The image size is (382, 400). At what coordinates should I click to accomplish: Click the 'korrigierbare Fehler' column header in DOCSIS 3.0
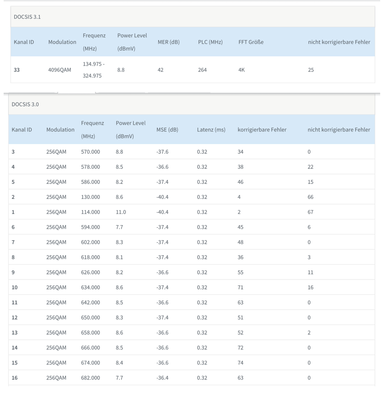(x=262, y=130)
